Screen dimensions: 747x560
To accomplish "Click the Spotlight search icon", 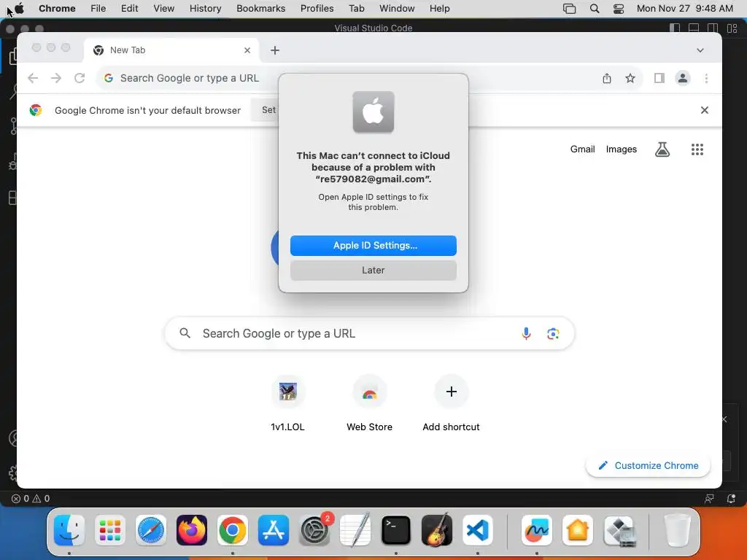I will tap(594, 9).
